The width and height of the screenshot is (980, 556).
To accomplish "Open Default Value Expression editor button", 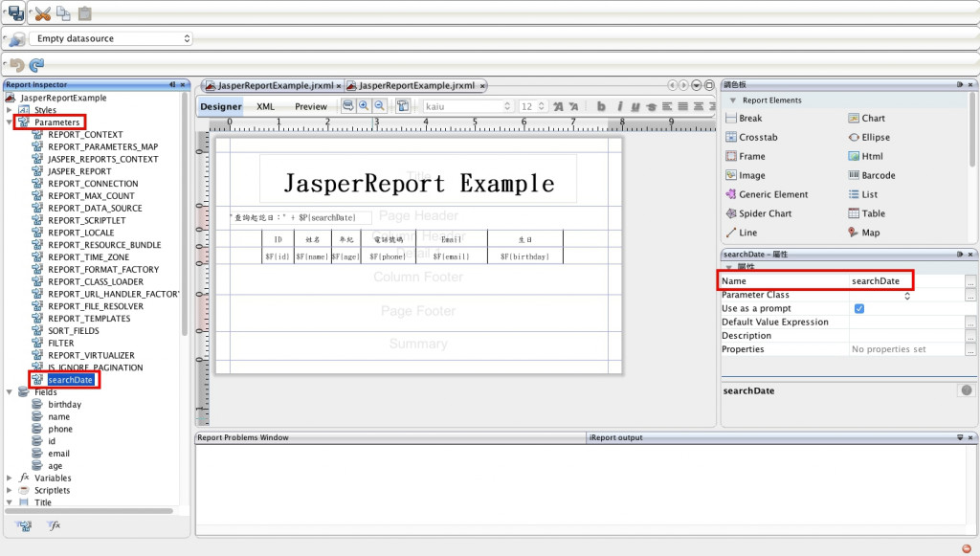I will 970,322.
